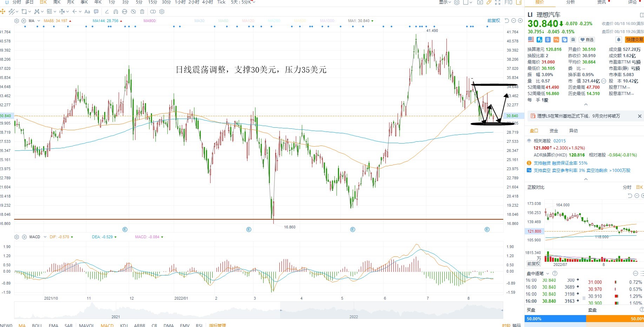644x327 pixels.
Task: Switch mini chart to 分时 view
Action: [x=627, y=187]
